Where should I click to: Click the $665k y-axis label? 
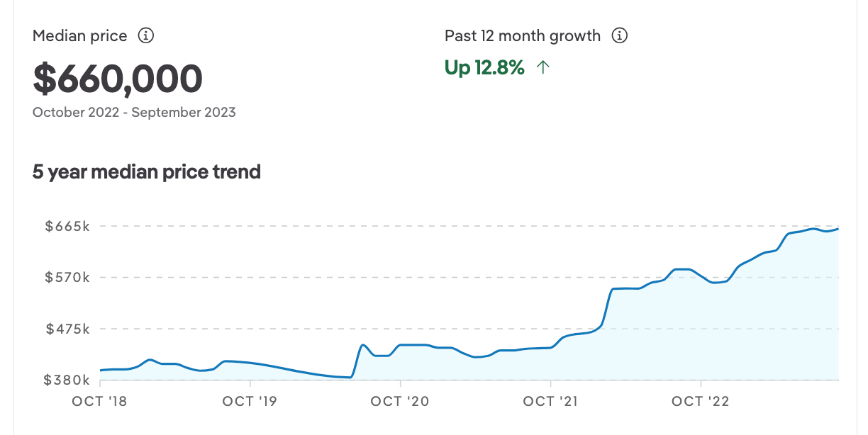point(67,226)
